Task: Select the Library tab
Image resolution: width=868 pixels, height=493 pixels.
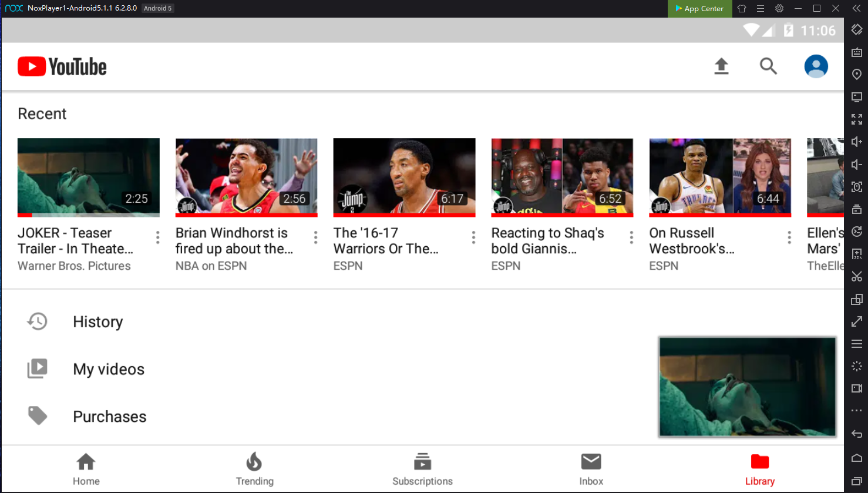Action: click(x=759, y=469)
